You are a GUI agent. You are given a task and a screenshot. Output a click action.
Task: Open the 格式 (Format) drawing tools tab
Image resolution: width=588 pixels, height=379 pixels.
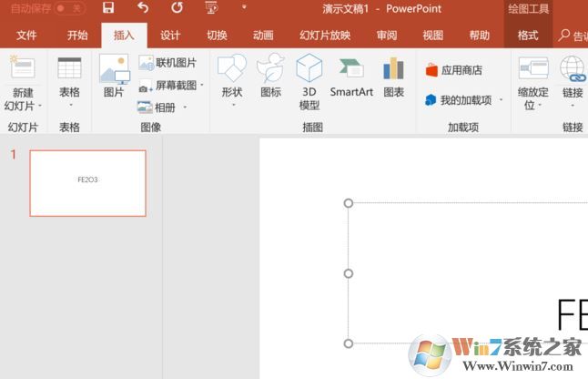coord(528,36)
